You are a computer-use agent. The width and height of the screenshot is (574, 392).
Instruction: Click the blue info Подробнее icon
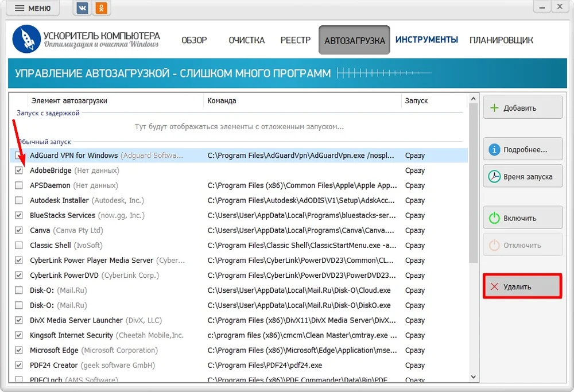(494, 150)
